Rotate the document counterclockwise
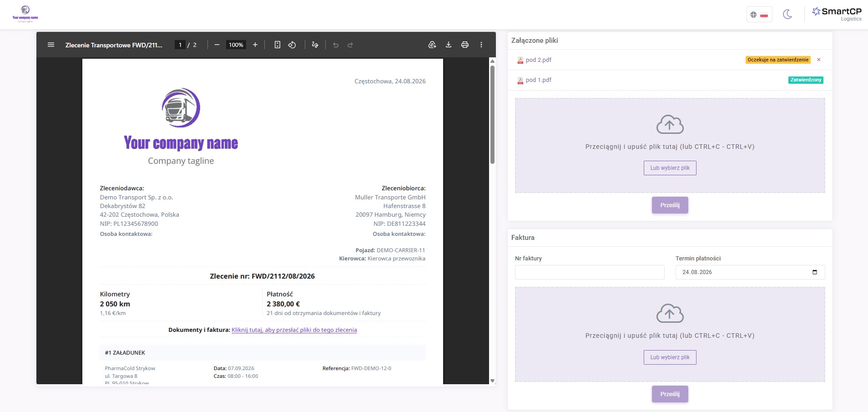This screenshot has height=412, width=868. (x=292, y=45)
